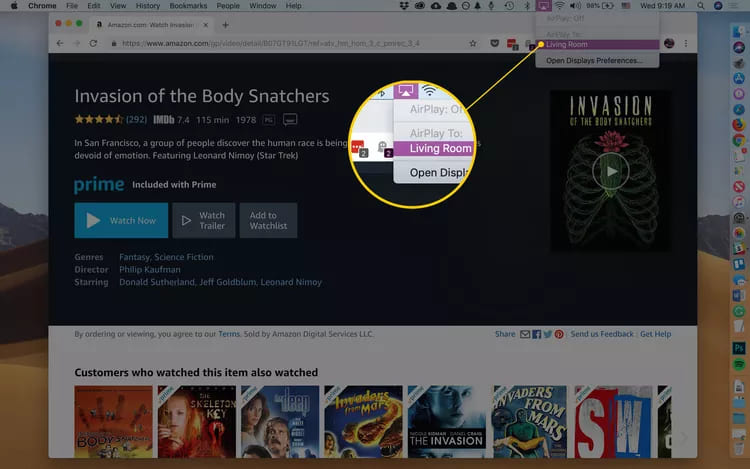
Task: Open the People menu in Chrome
Action: pyautogui.click(x=228, y=6)
